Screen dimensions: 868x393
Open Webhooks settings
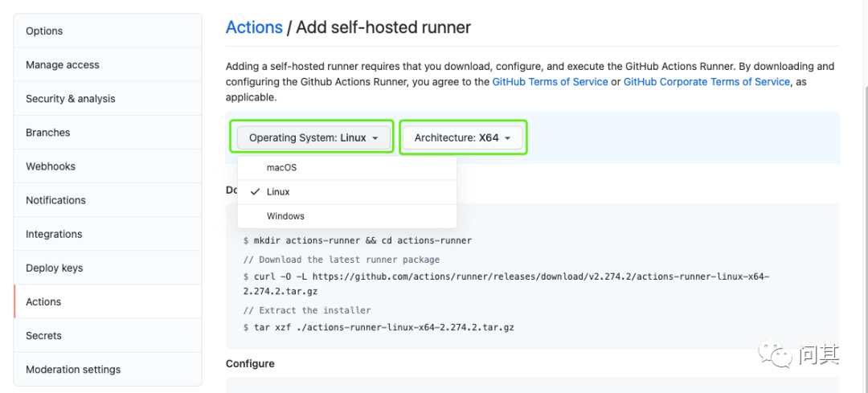tap(108, 166)
